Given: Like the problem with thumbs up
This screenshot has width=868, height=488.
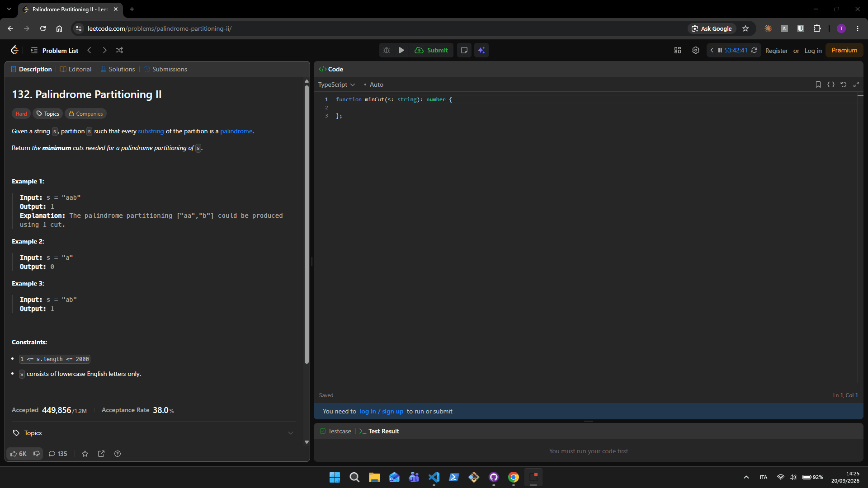Looking at the screenshot, I should pyautogui.click(x=19, y=454).
